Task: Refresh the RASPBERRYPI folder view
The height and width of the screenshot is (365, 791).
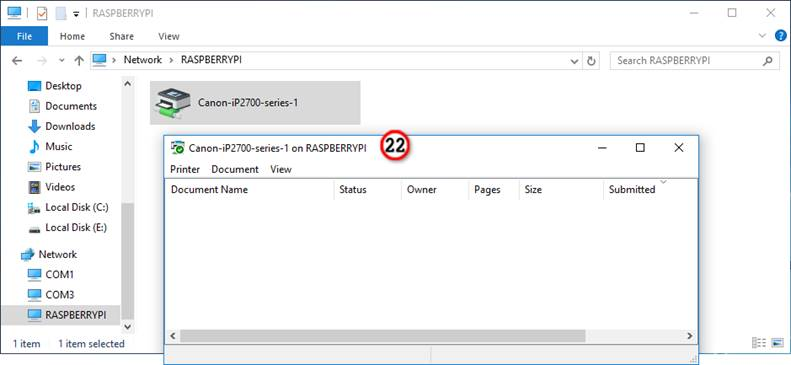Action: click(591, 60)
